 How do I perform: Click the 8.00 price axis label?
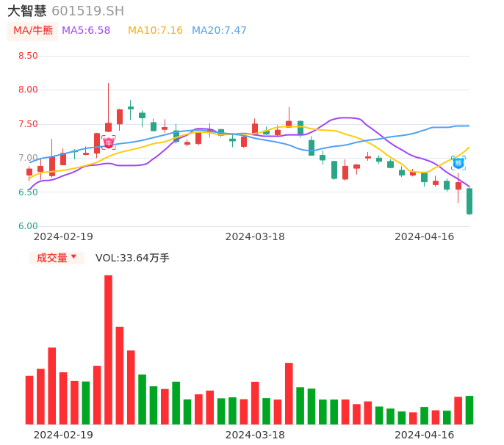tap(28, 90)
